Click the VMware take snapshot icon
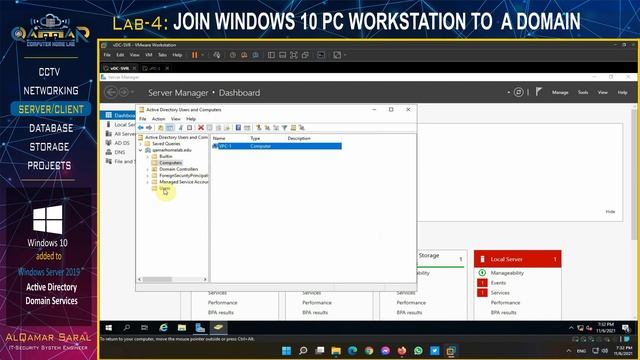This screenshot has width=640, height=360. pos(233,55)
